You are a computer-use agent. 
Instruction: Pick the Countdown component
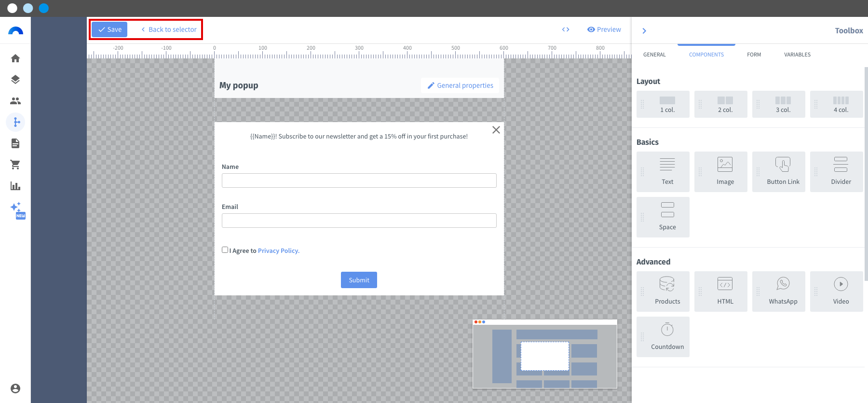point(663,337)
